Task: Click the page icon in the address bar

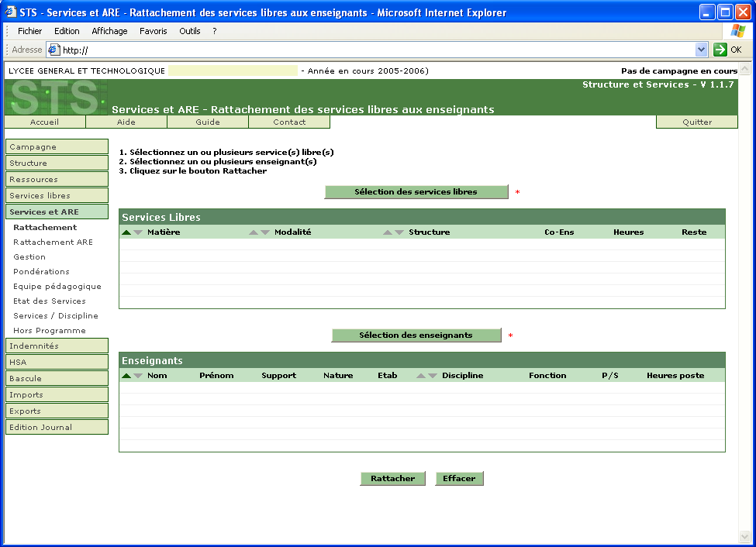Action: pos(54,50)
